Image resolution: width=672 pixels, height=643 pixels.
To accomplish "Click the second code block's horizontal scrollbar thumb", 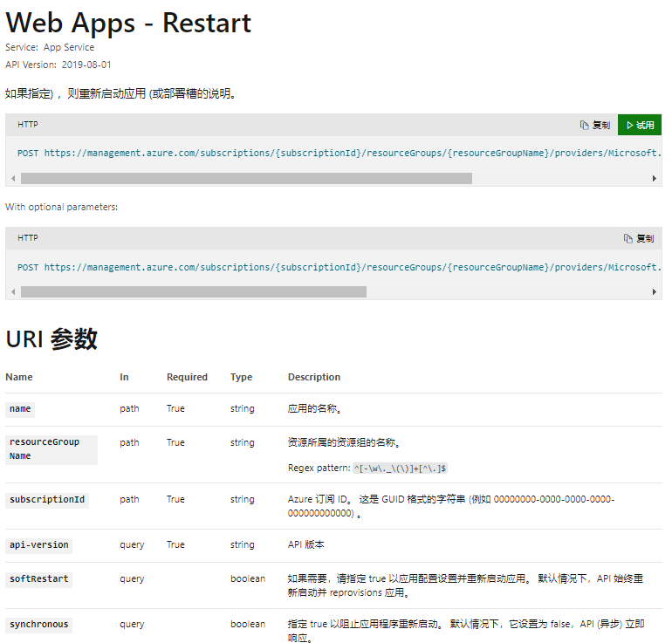I will (x=194, y=292).
